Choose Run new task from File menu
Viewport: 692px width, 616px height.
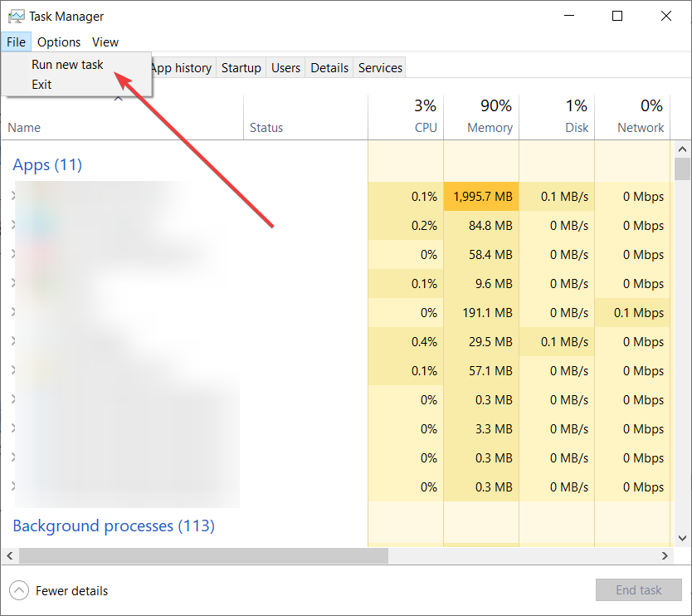[77, 65]
